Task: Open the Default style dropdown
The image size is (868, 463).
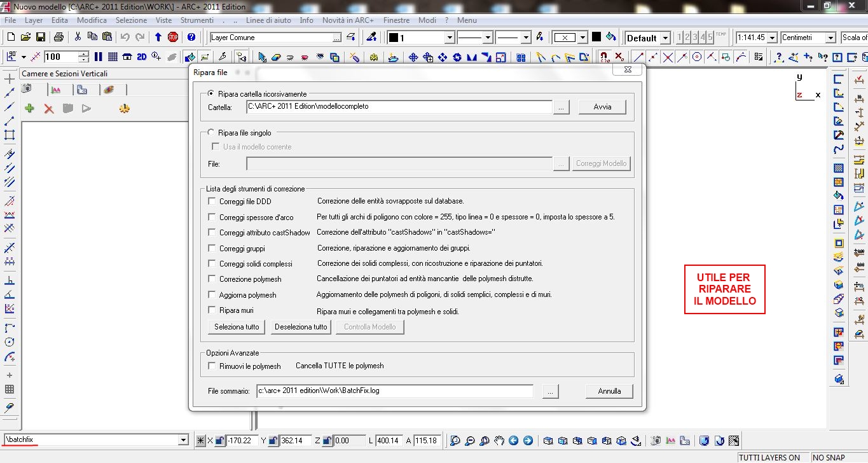Action: [664, 38]
